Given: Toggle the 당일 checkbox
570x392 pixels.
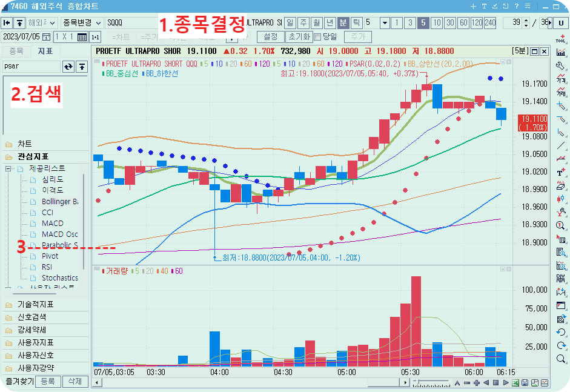Looking at the screenshot, I should 317,37.
